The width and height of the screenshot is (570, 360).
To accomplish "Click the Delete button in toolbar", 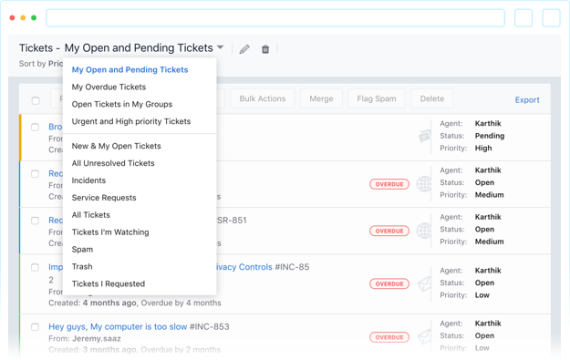I will coord(432,99).
